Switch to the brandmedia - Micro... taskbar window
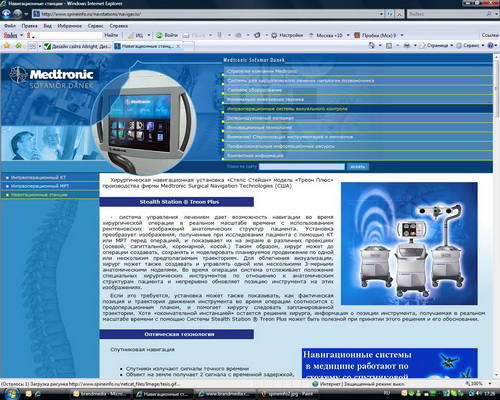The image size is (500, 400). pos(100,394)
